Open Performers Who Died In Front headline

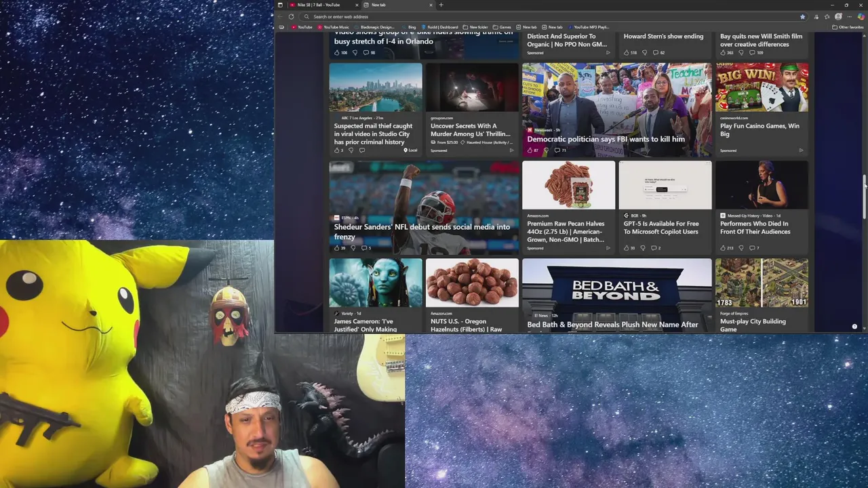(x=755, y=228)
